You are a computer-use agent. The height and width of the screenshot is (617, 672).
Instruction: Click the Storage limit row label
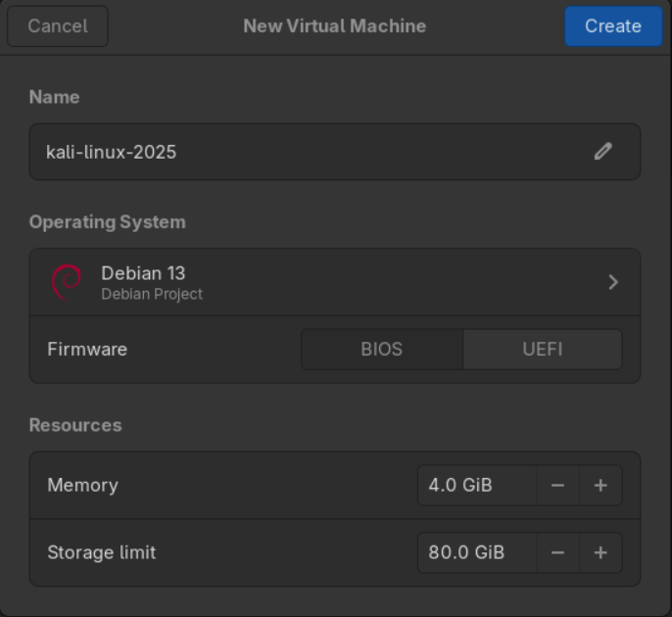tap(101, 553)
